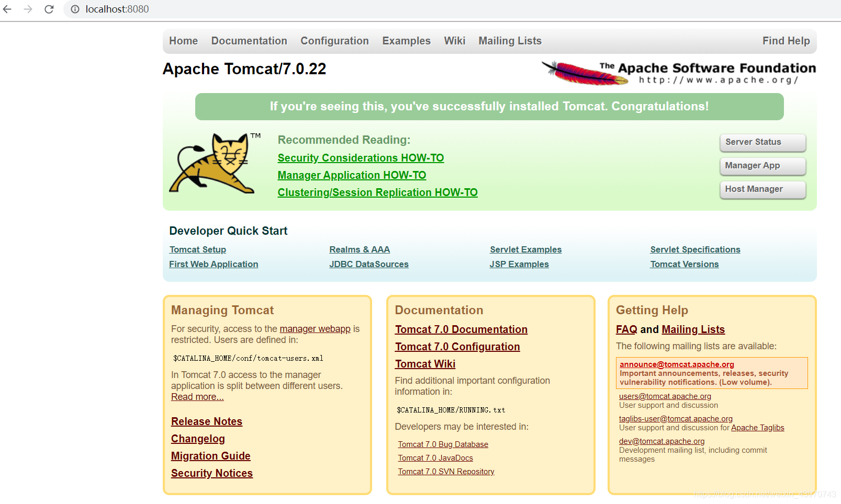Open Tomcat Wiki link
The width and height of the screenshot is (841, 504).
click(x=425, y=364)
